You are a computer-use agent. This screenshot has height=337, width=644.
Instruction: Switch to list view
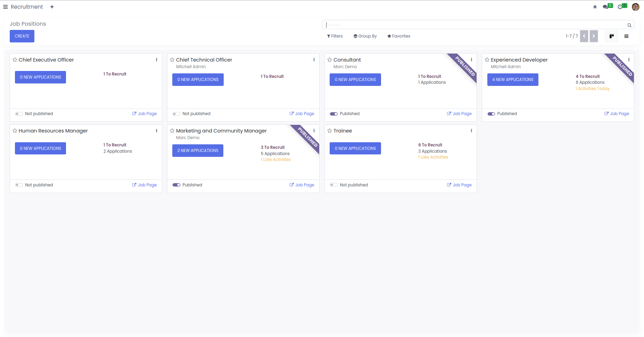(626, 36)
